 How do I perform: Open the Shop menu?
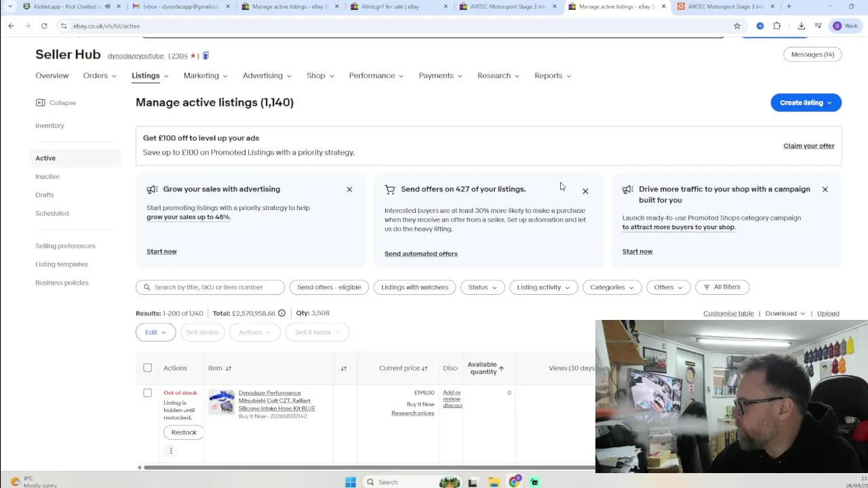[320, 76]
